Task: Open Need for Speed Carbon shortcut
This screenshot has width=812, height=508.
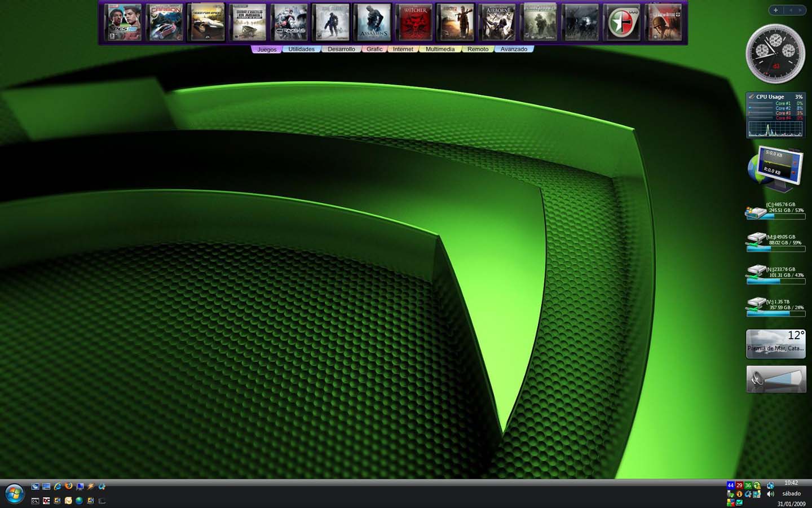Action: (165, 23)
